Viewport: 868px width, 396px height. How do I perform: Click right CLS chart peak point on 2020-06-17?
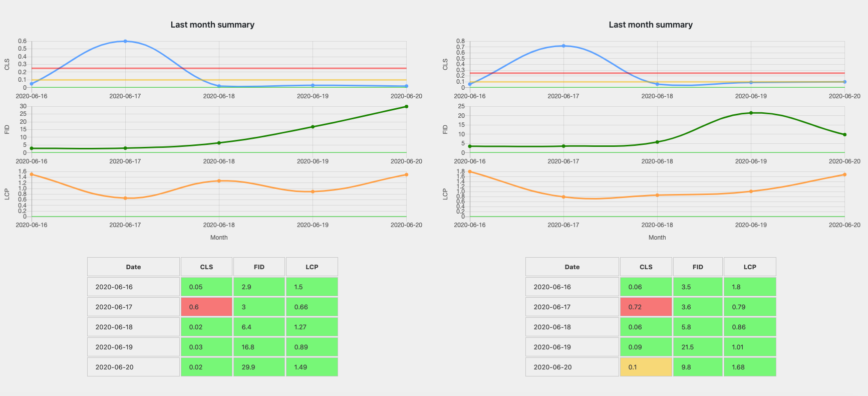pyautogui.click(x=563, y=46)
